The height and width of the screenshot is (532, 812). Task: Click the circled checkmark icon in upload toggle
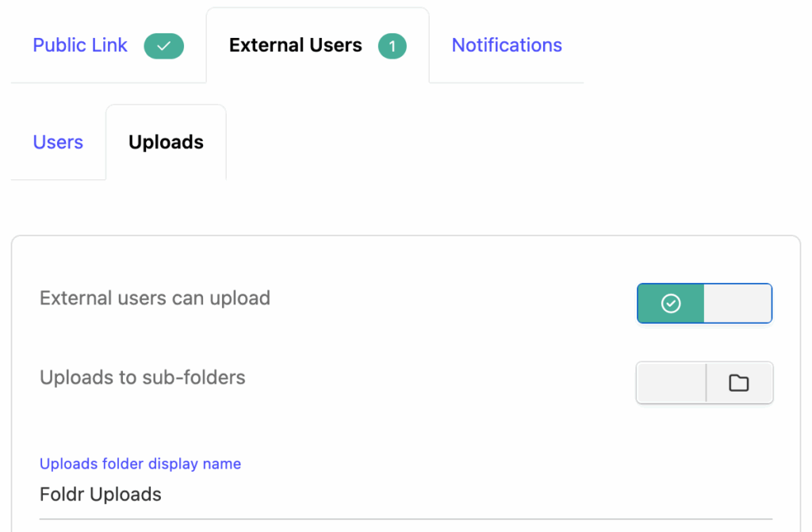671,304
